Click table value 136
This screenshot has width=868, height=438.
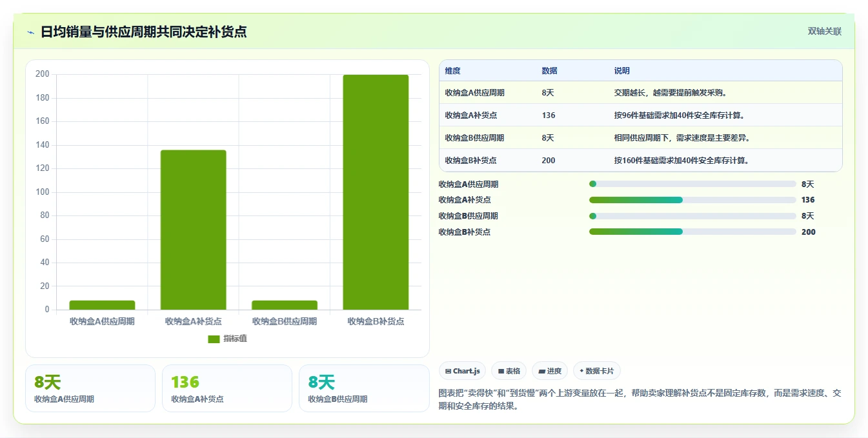click(x=549, y=115)
